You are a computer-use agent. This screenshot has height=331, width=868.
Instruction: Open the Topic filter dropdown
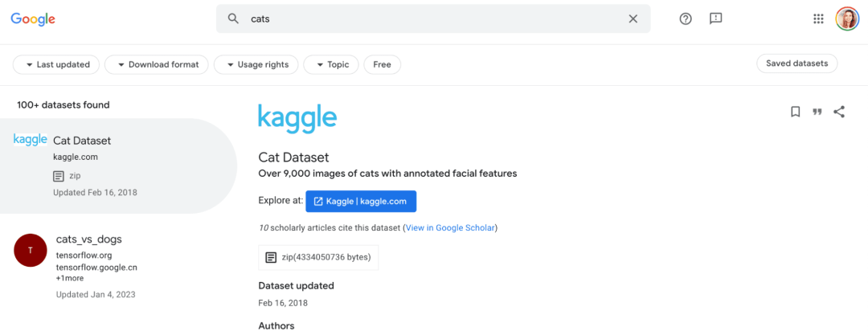click(331, 65)
